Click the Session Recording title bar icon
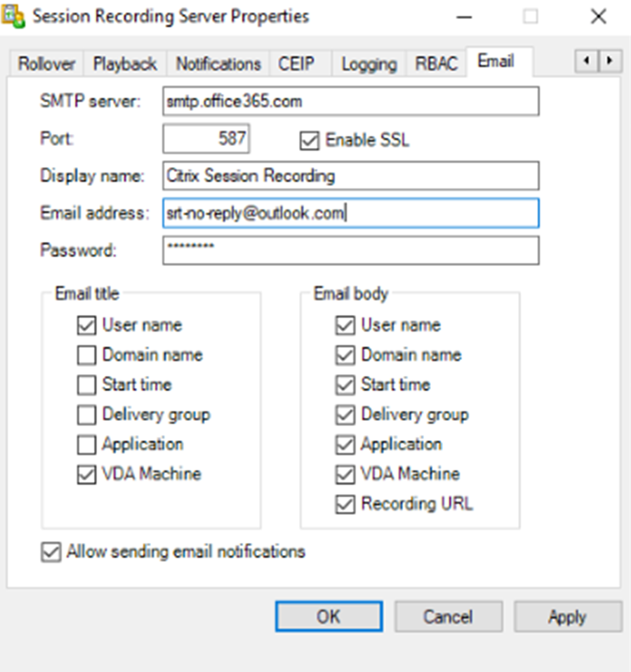The image size is (631, 672). pyautogui.click(x=13, y=16)
